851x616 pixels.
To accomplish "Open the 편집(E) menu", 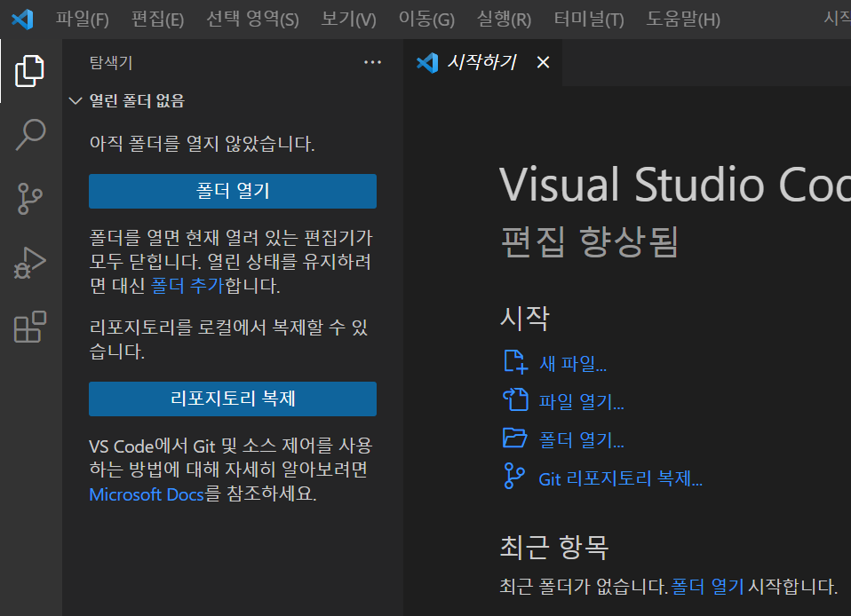I will [158, 20].
